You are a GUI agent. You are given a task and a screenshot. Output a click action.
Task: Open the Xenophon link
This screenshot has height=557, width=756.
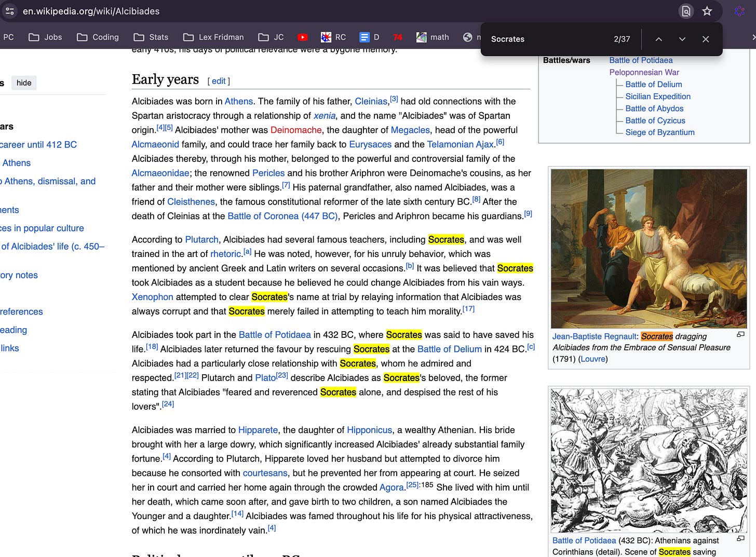click(152, 297)
